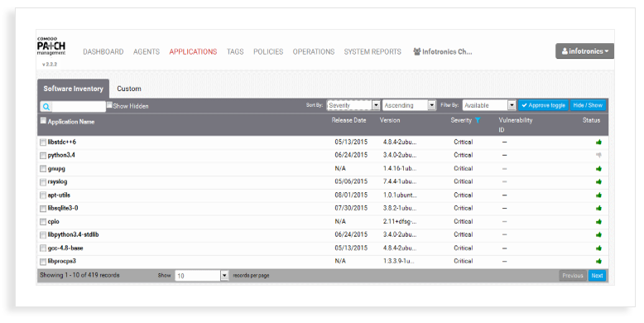Screen dimensions: 644x323
Task: Check the rsyslog row checkbox
Action: tap(43, 182)
